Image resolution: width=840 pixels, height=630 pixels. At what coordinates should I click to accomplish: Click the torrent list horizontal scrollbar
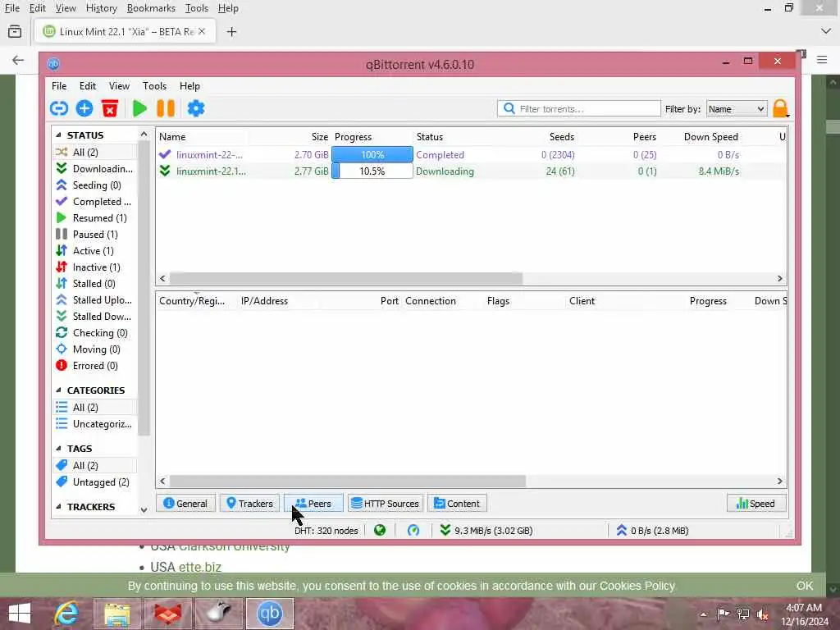[345, 279]
